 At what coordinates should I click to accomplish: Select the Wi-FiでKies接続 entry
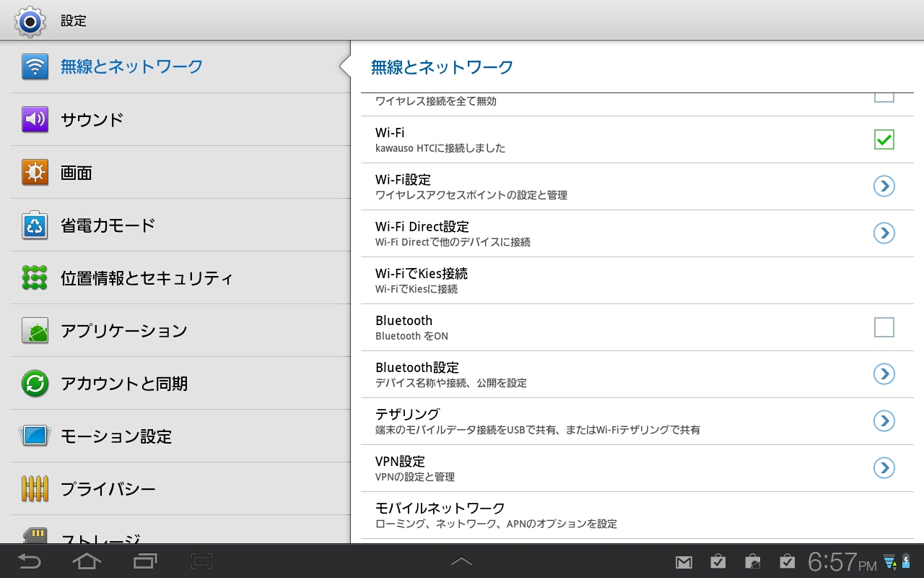(637, 280)
